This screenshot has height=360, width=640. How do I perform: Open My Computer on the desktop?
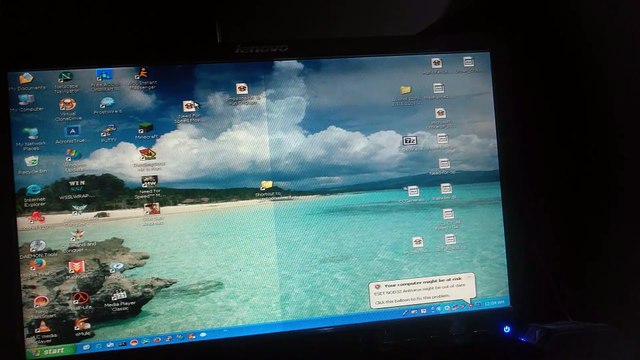(26, 103)
